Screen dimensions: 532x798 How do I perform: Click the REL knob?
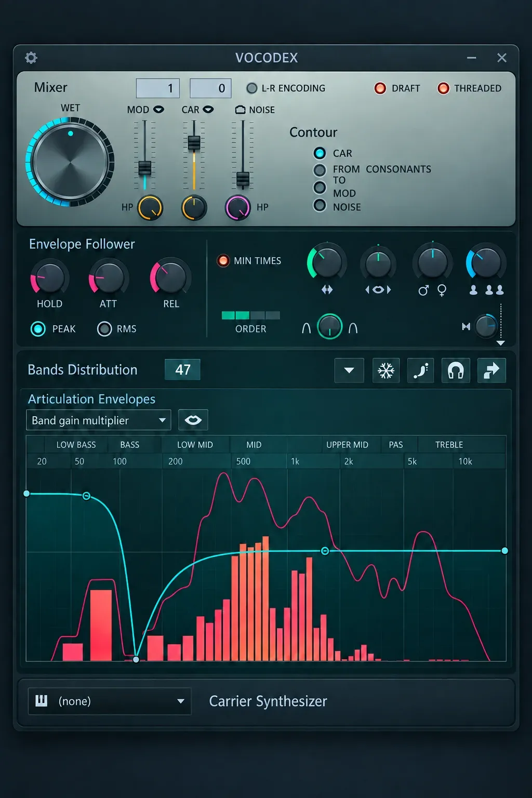(x=171, y=277)
